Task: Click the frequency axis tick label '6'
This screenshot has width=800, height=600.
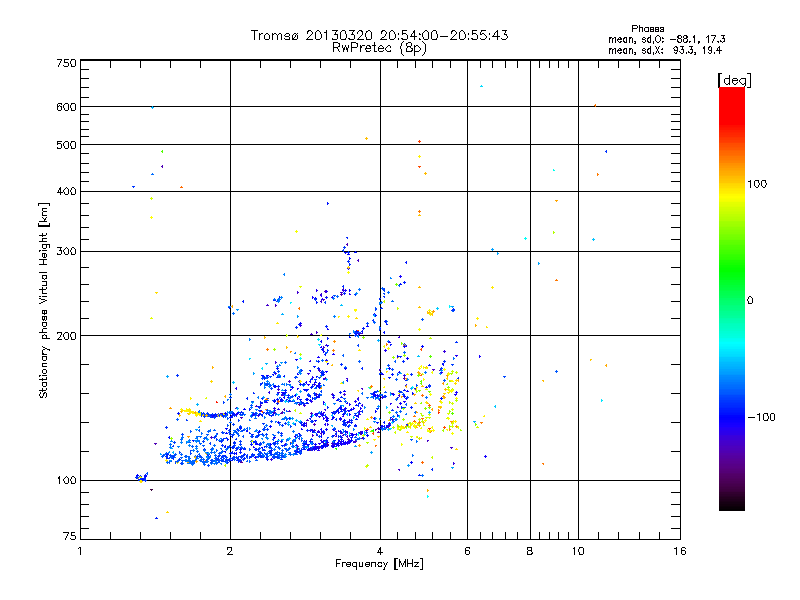Action: click(467, 551)
